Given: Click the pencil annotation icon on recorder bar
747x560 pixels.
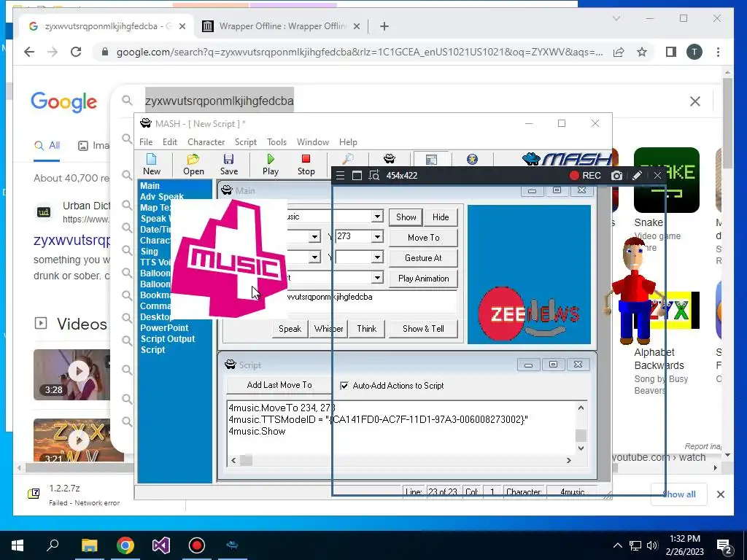Looking at the screenshot, I should [636, 176].
